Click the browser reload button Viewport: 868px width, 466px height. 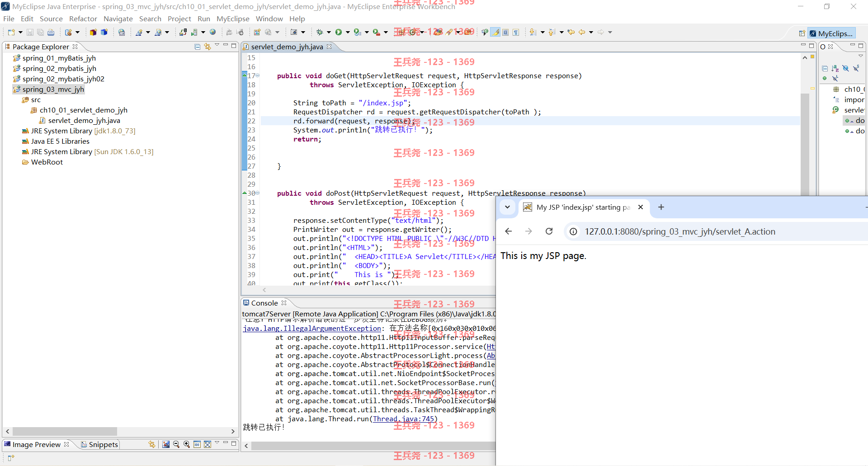pyautogui.click(x=549, y=231)
